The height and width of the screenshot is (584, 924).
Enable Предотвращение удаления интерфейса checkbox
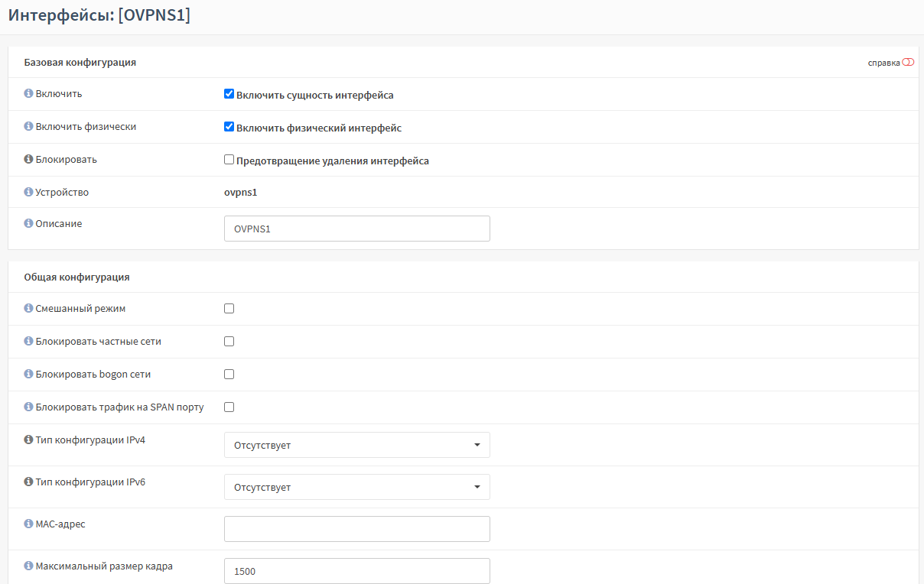(229, 160)
